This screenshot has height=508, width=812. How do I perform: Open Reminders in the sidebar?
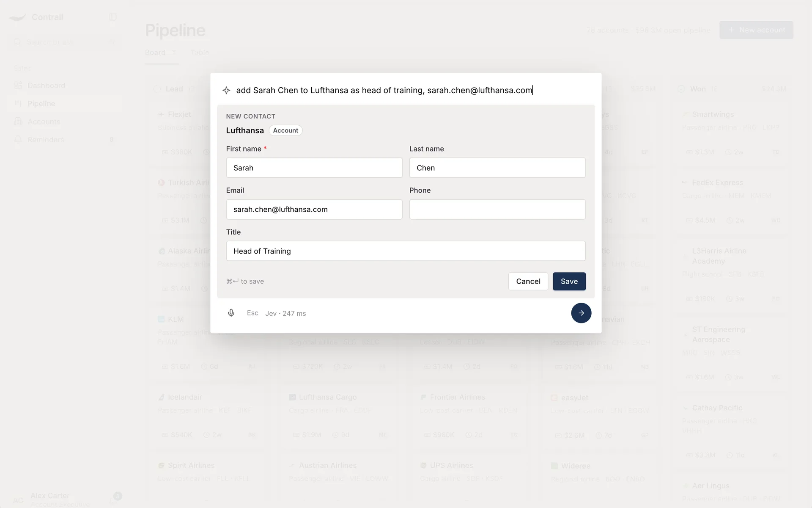pos(64,140)
